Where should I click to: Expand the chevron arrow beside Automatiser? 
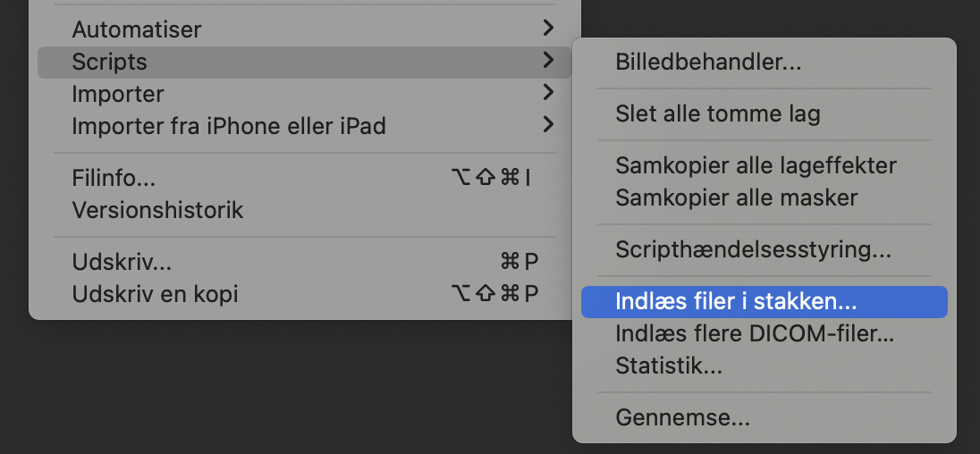click(x=548, y=29)
